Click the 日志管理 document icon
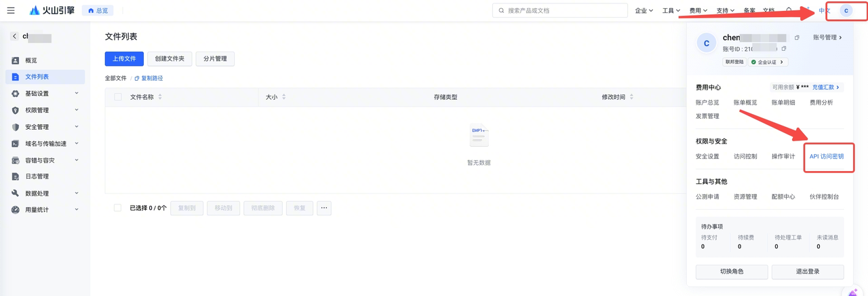Viewport: 868px width, 296px height. coord(16,177)
